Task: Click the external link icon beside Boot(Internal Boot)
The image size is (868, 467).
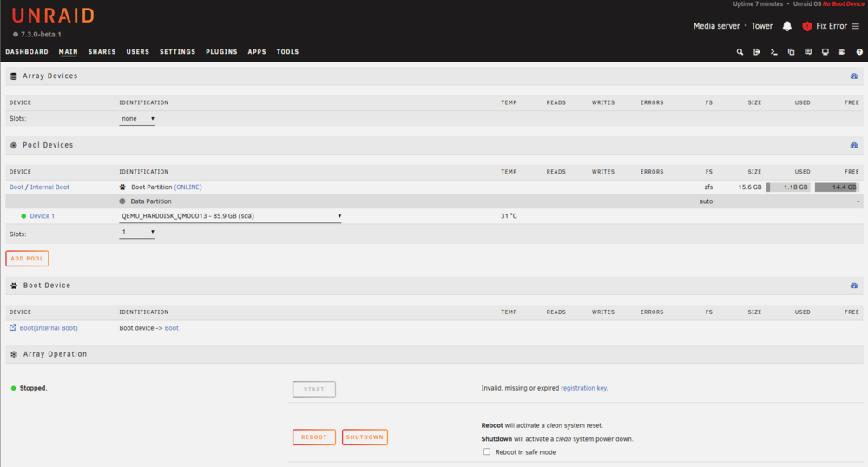Action: point(13,327)
